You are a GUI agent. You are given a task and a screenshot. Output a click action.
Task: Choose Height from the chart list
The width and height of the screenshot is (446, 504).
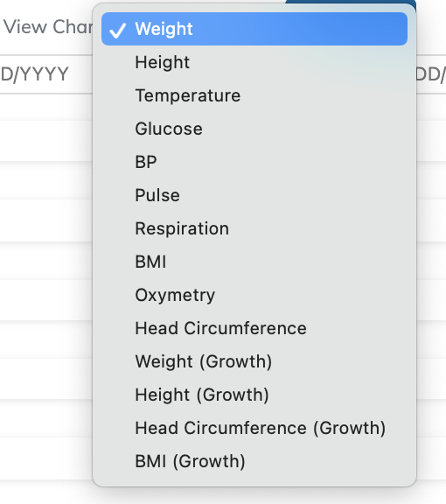pos(254,62)
